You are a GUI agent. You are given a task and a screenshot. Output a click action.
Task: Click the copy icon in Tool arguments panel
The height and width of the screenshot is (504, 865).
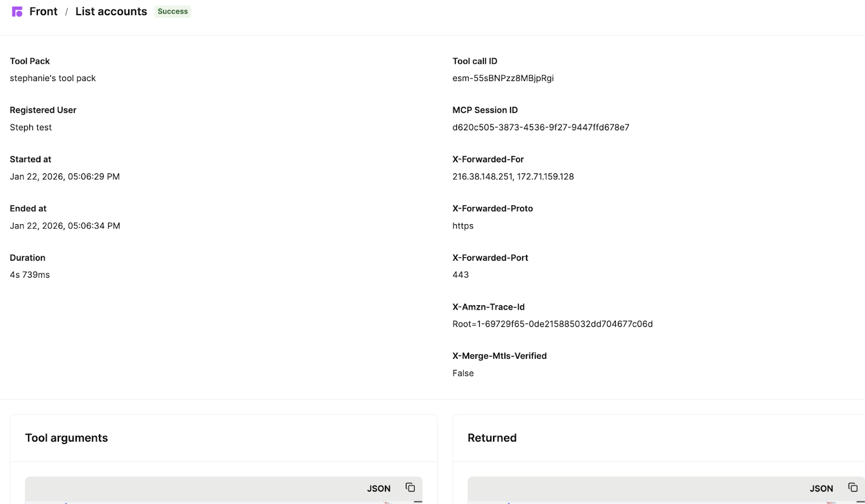click(x=410, y=487)
